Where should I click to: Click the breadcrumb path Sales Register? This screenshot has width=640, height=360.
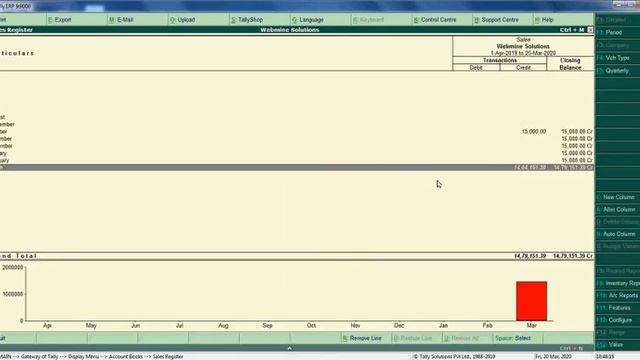point(168,356)
